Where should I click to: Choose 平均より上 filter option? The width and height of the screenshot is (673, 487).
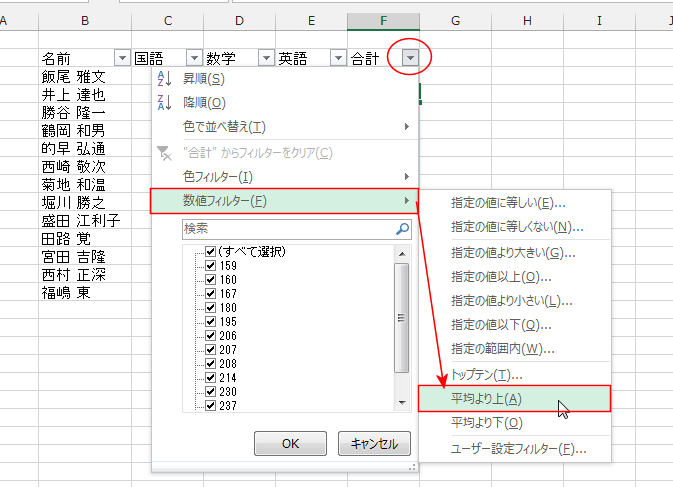coord(515,399)
